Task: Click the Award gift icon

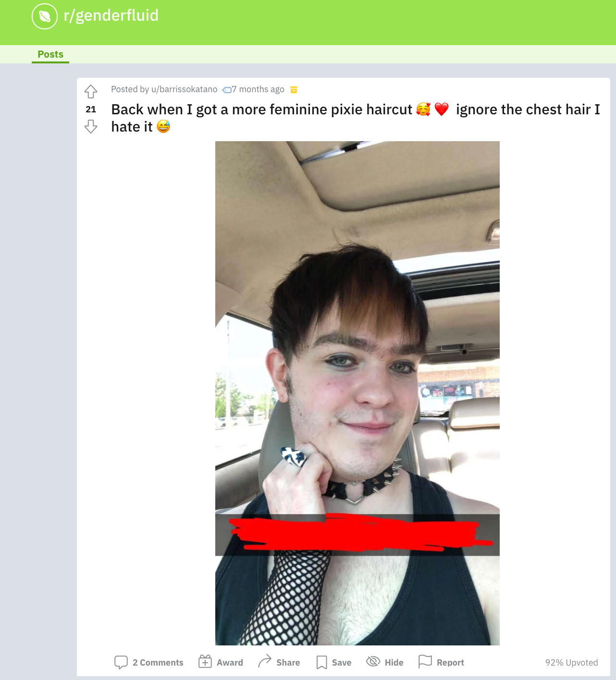Action: tap(205, 662)
